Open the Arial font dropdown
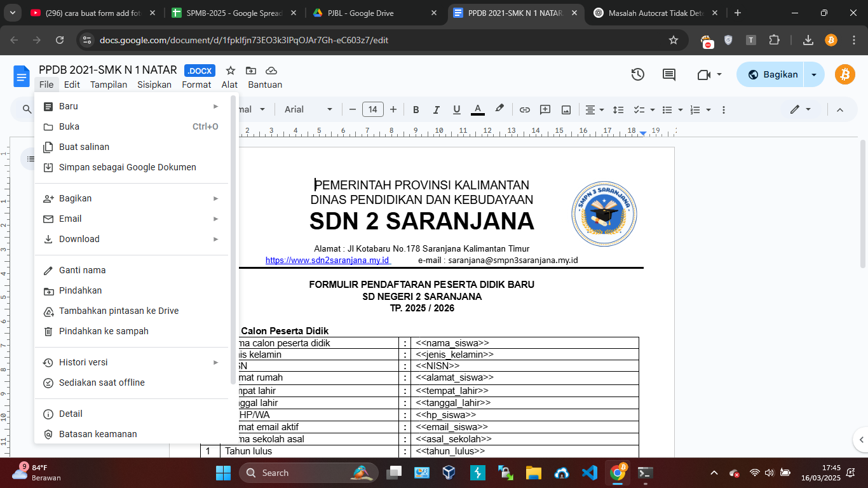Viewport: 868px width, 488px height. click(309, 109)
